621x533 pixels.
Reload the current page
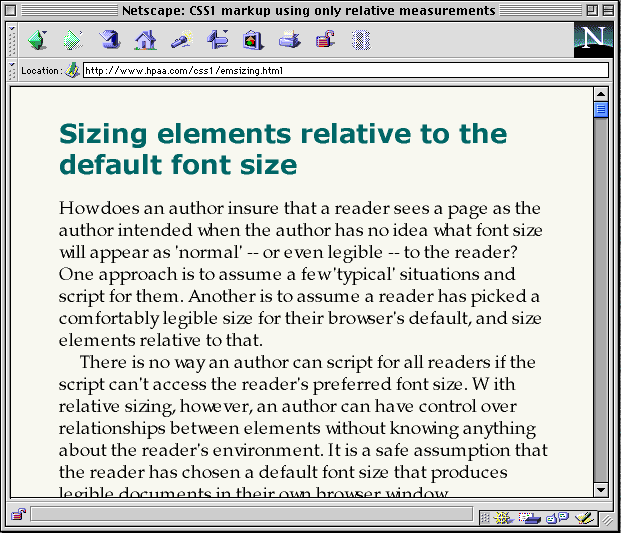[109, 41]
